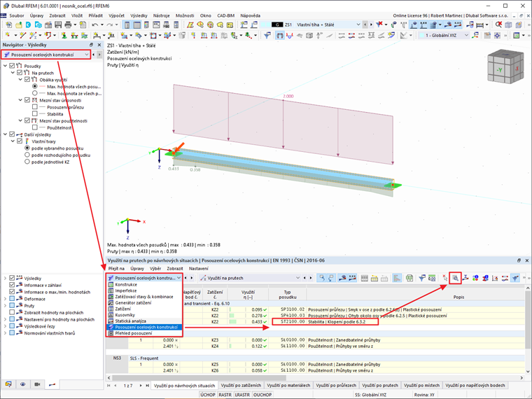Screen dimensions: 532x399
Task: Click the coordinate system icon next to Globální XYZ
Action: click(475, 35)
